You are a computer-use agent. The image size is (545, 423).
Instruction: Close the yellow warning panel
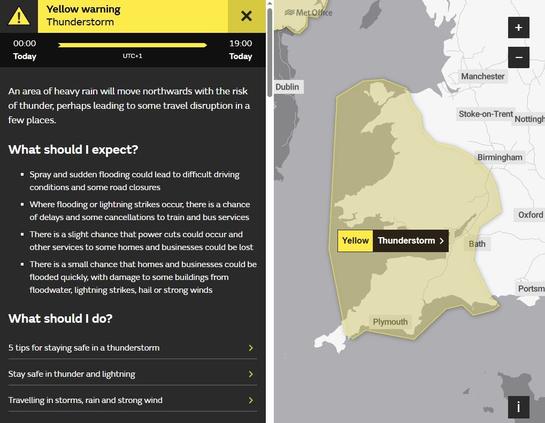tap(246, 16)
